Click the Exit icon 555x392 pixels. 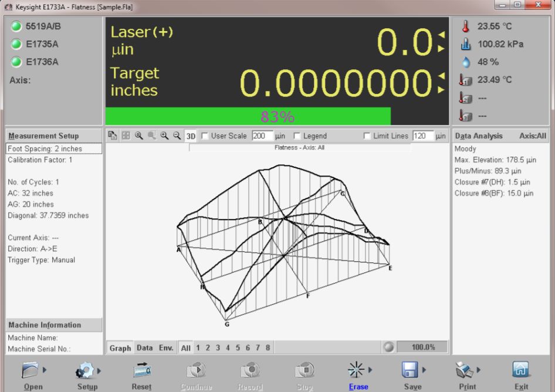pos(521,370)
